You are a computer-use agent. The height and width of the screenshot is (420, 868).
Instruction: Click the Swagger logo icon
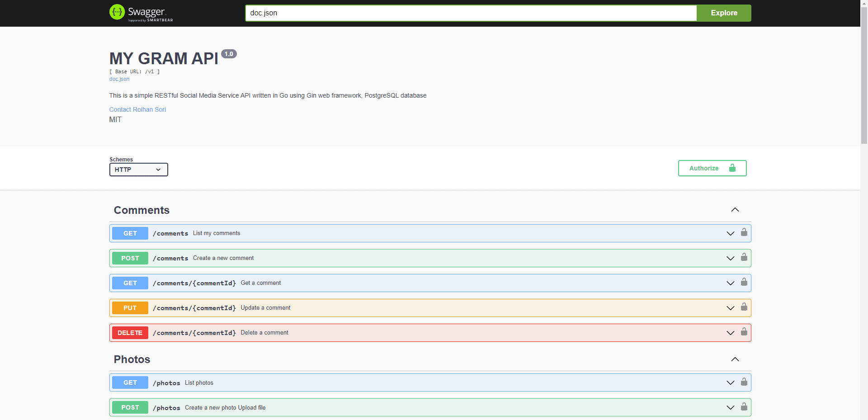pyautogui.click(x=117, y=12)
